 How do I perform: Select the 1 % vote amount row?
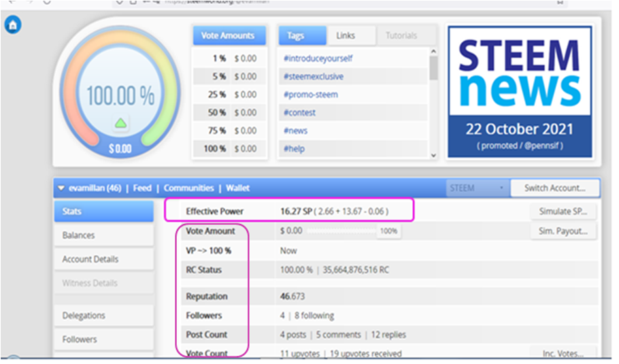229,59
